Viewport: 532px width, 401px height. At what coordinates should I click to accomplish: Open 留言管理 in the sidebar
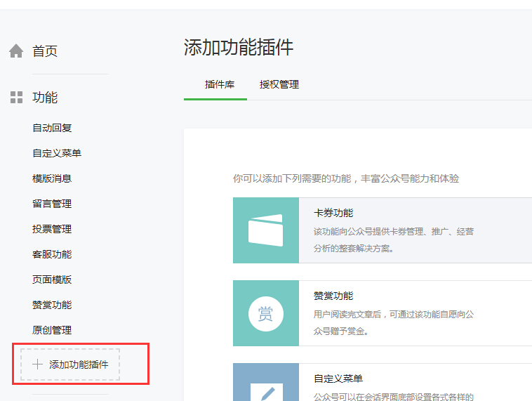(x=52, y=204)
